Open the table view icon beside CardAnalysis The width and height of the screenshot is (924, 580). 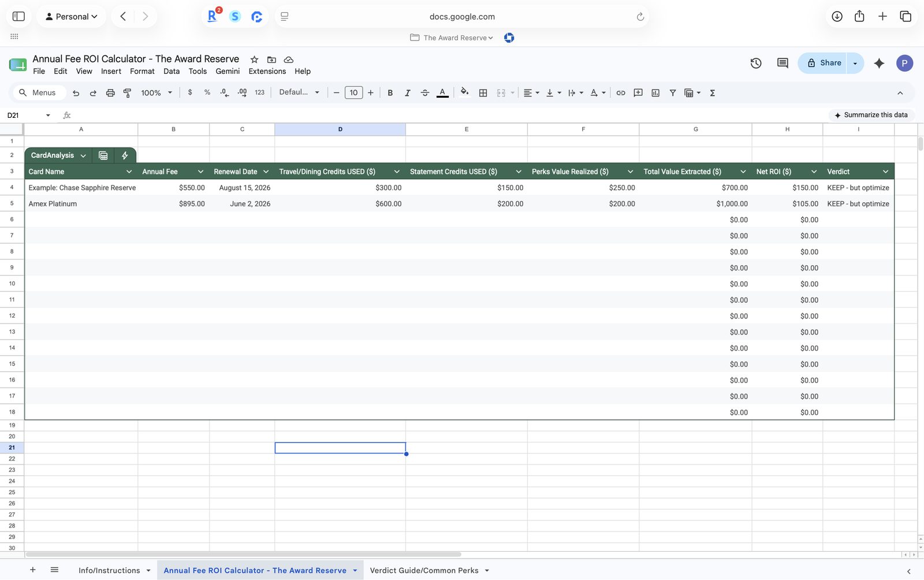pos(103,155)
